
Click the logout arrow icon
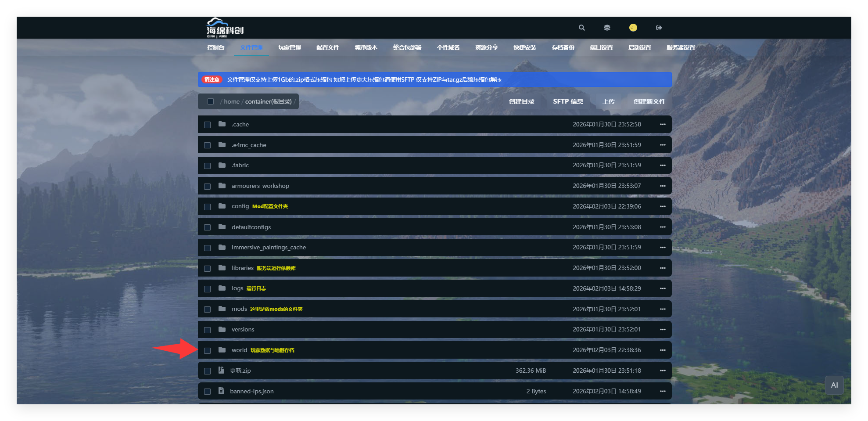(659, 28)
